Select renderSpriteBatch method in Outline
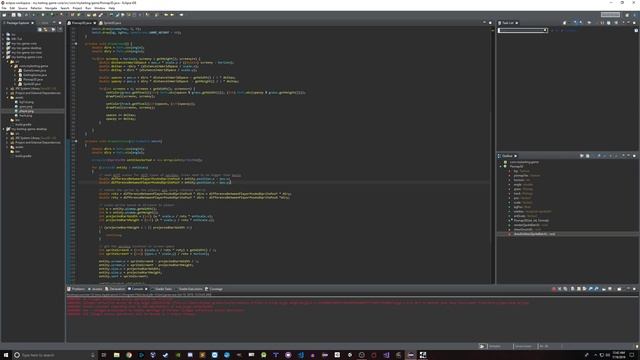This screenshot has width=640, height=360. (x=531, y=225)
